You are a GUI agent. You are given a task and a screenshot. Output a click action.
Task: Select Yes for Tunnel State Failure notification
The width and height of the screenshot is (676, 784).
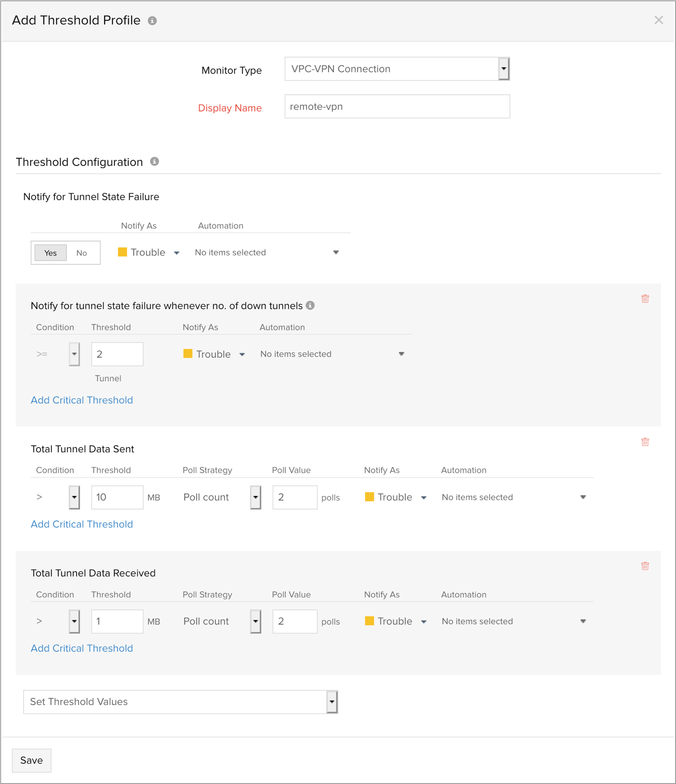(51, 253)
